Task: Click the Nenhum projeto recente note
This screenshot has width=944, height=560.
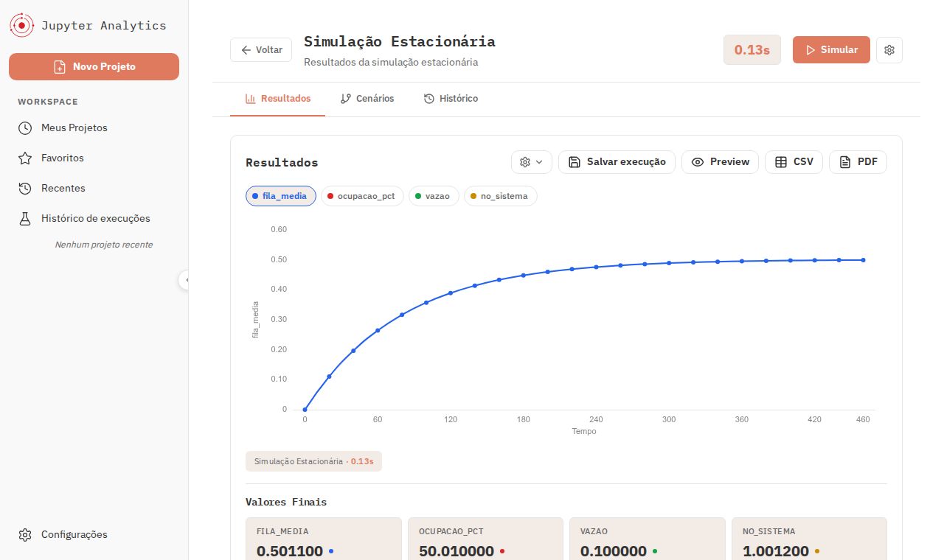Action: pyautogui.click(x=104, y=245)
